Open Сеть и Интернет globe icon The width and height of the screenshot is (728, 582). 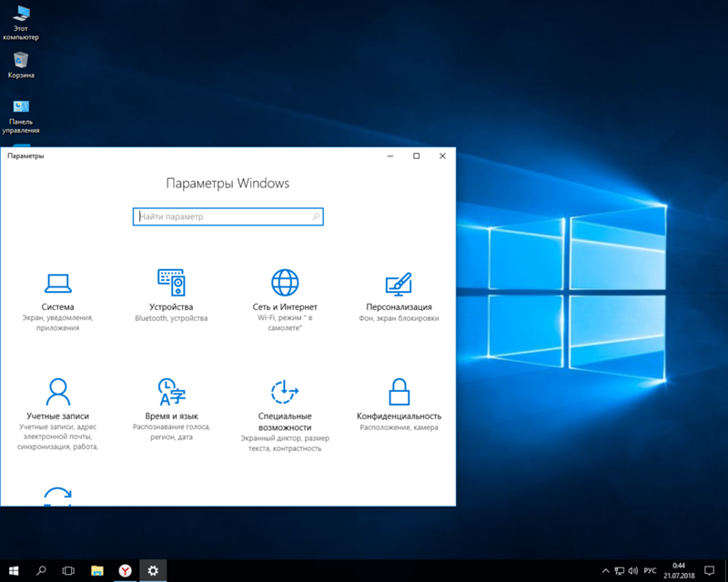click(x=285, y=282)
